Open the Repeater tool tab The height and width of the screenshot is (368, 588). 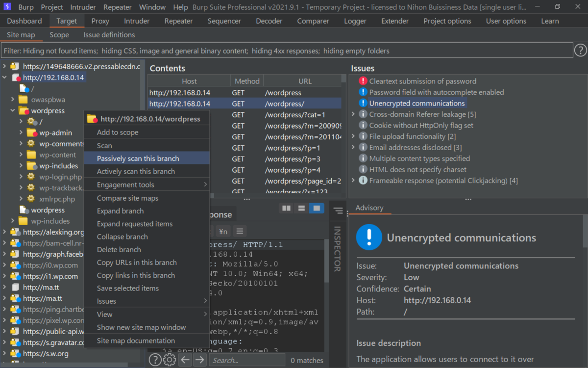pos(178,21)
